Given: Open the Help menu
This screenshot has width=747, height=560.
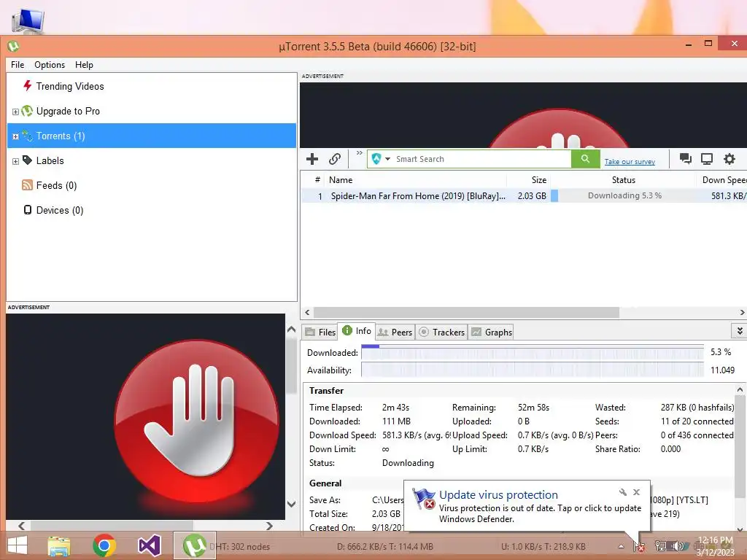Looking at the screenshot, I should 84,65.
